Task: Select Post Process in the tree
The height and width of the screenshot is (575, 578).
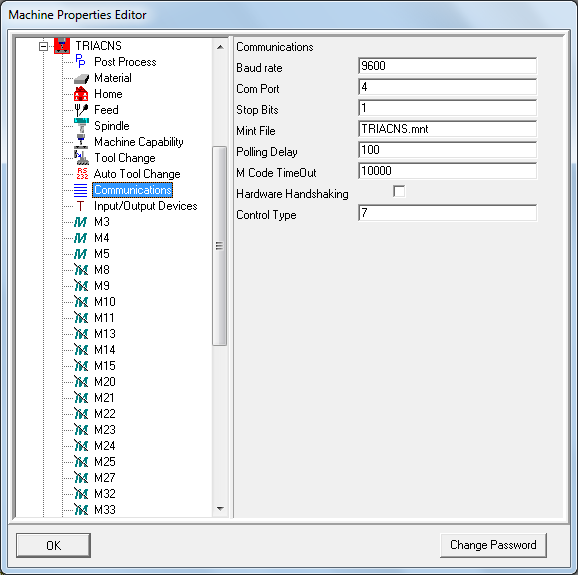Action: tap(125, 62)
